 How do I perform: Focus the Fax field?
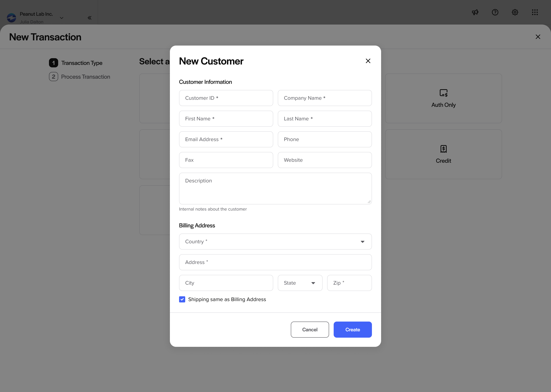[x=226, y=160]
